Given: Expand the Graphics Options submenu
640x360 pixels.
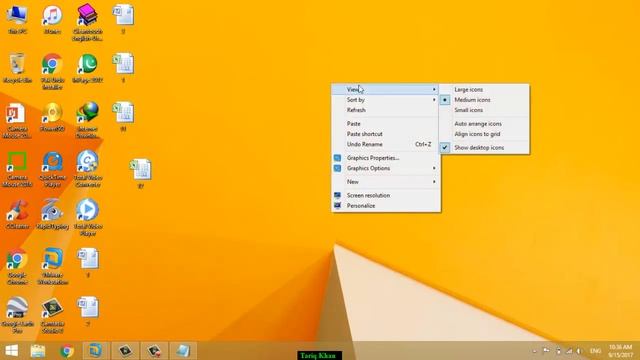Looking at the screenshot, I should pyautogui.click(x=386, y=168).
